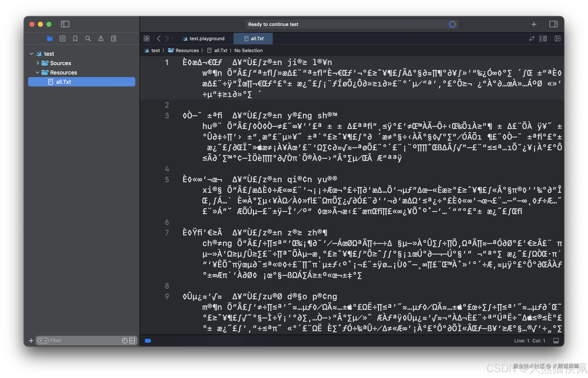Click the blue tag indicator in status bar
Image resolution: width=588 pixels, height=378 pixels.
pos(148,341)
